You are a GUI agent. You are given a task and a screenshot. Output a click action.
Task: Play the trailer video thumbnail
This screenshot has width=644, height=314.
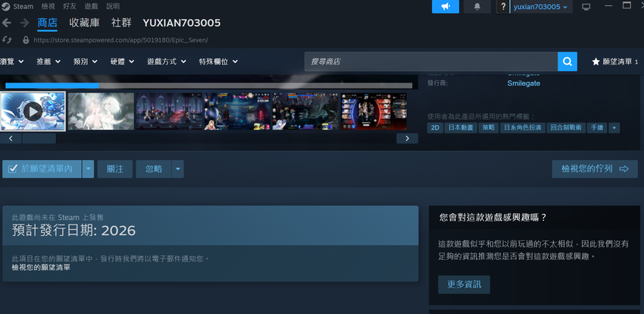(33, 111)
